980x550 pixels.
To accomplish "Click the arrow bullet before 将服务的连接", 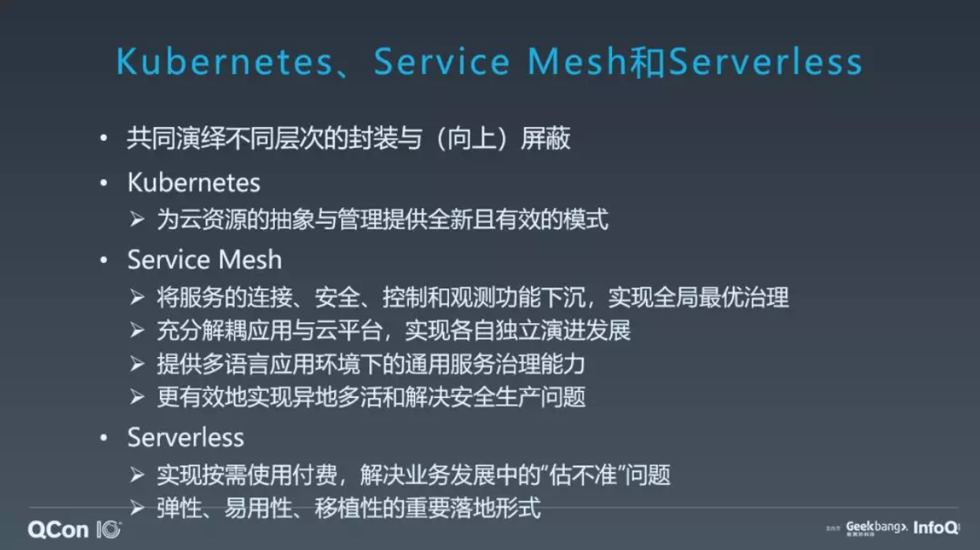I will [x=138, y=297].
